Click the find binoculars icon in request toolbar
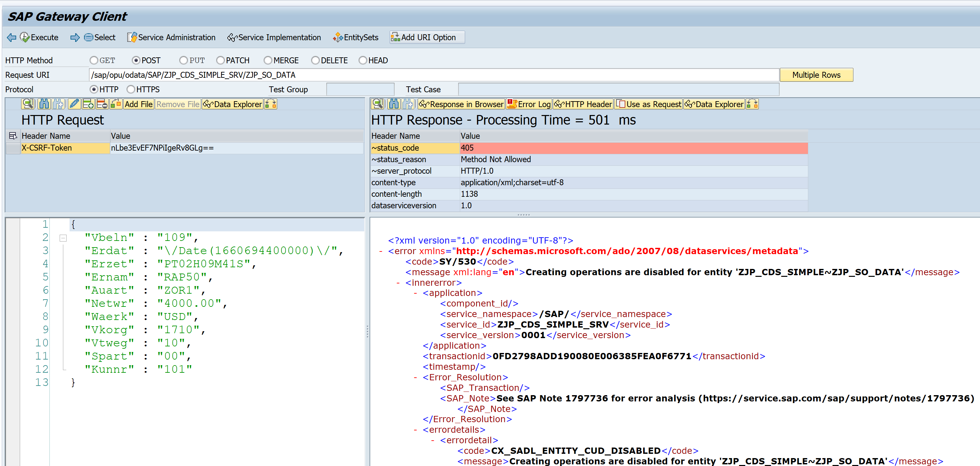The width and height of the screenshot is (980, 466). click(44, 104)
